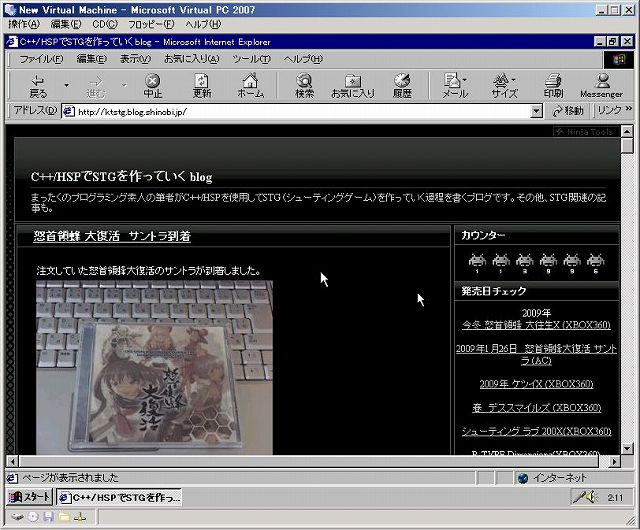This screenshot has height=530, width=640.
Task: Click status text ページが表示されました
Action: click(70, 478)
